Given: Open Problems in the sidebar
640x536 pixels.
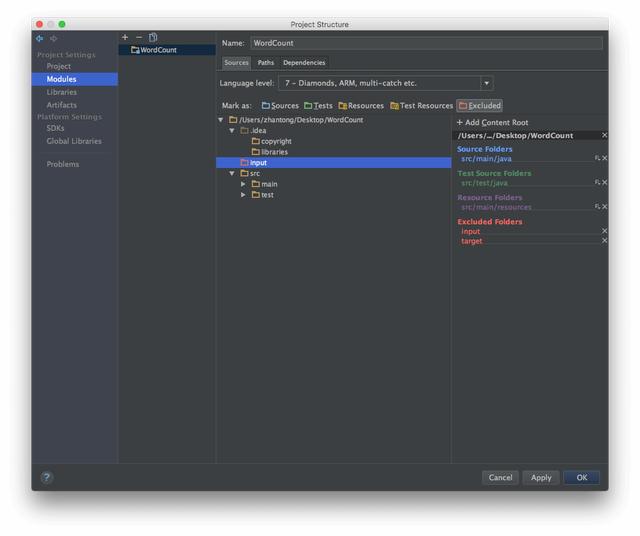Looking at the screenshot, I should click(x=62, y=164).
